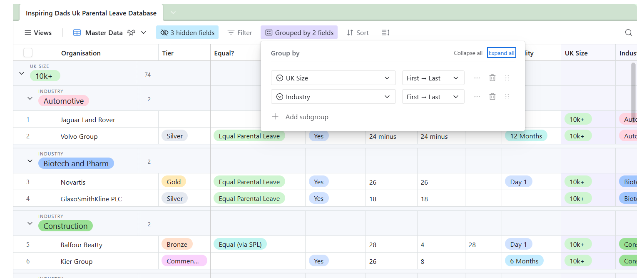Click the Yes tag in Kier Group row
This screenshot has height=278, width=644.
point(319,261)
